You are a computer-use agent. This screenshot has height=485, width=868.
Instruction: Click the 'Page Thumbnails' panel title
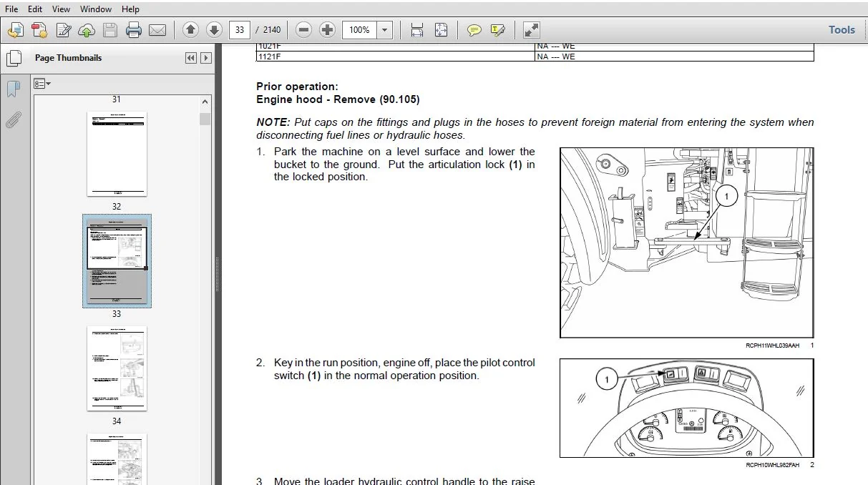[68, 58]
